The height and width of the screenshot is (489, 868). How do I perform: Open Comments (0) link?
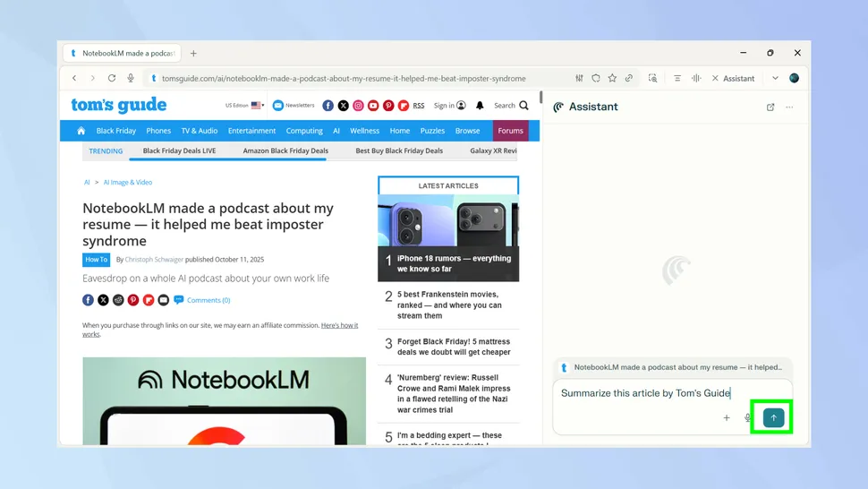(x=208, y=300)
